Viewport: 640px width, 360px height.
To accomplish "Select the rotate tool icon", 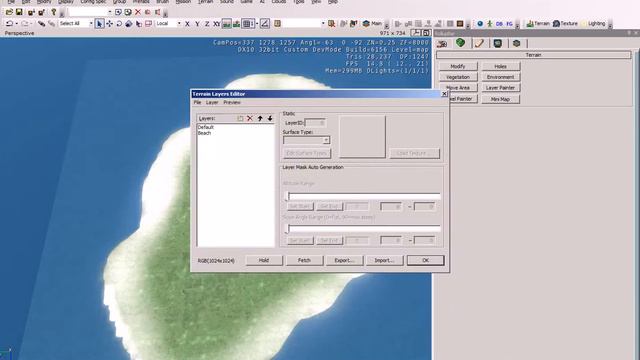I will click(119, 24).
